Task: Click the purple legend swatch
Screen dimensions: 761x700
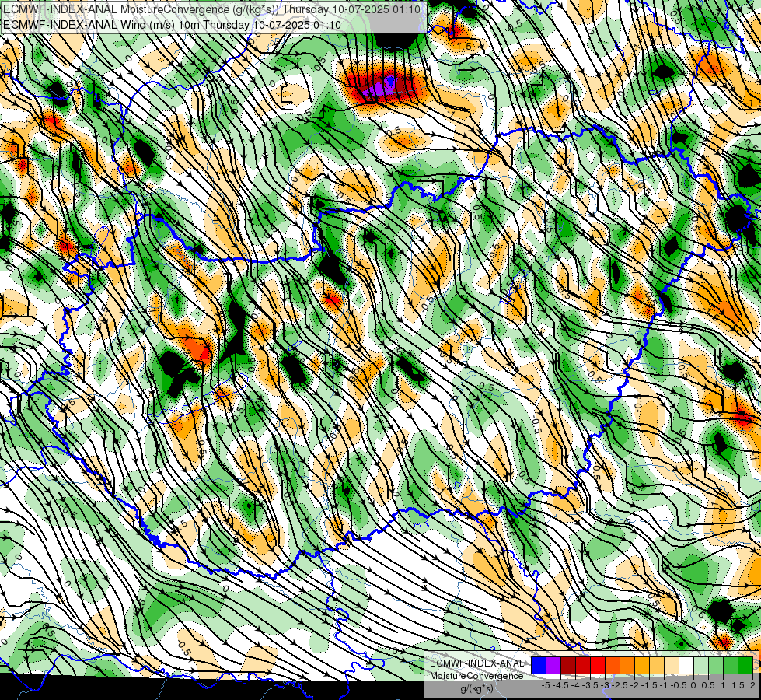Action: pyautogui.click(x=553, y=665)
